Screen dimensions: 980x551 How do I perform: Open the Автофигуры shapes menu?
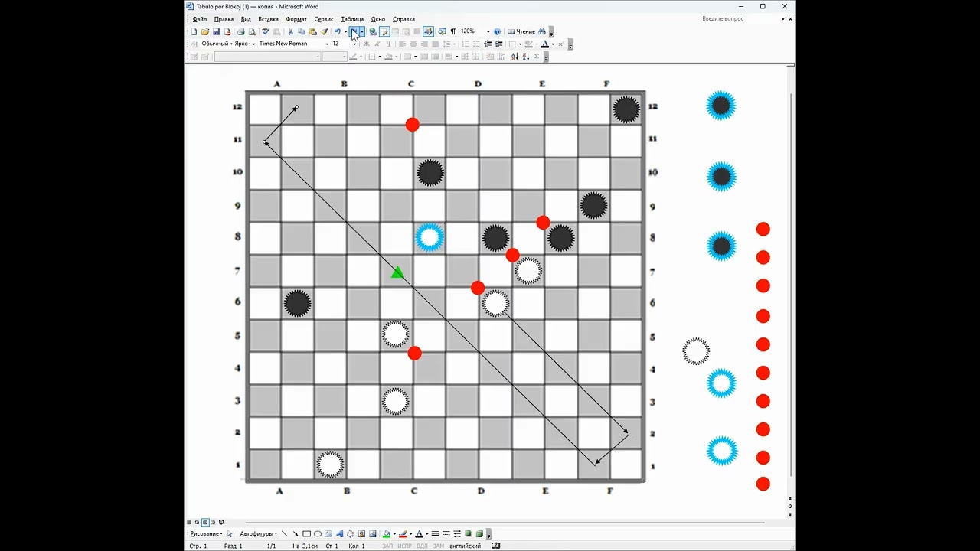(259, 533)
